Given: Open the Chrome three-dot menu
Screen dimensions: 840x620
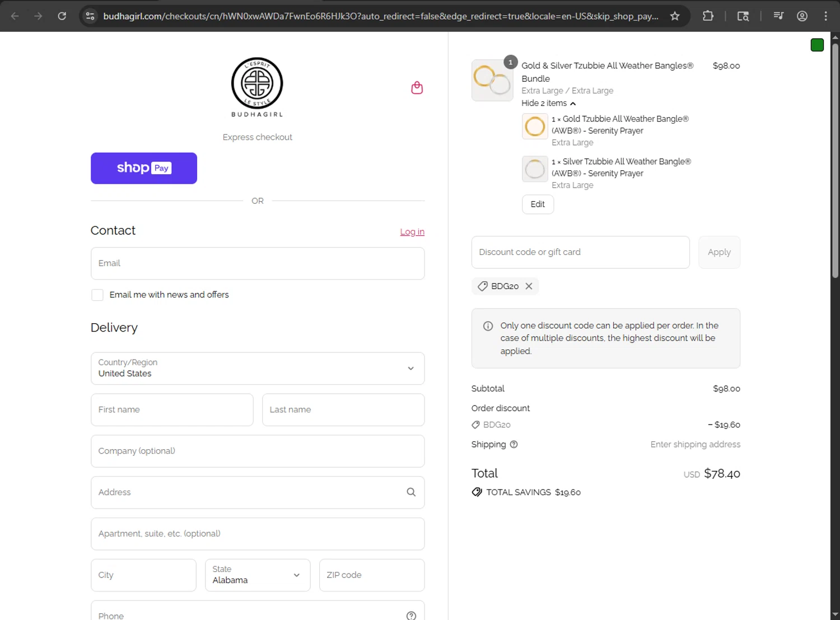Looking at the screenshot, I should 825,16.
